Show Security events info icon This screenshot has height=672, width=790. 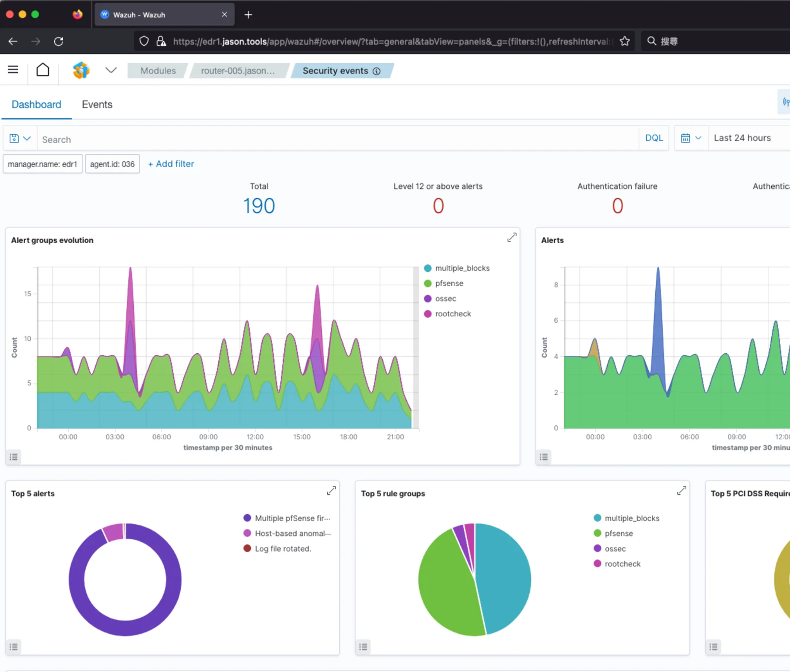tap(377, 71)
